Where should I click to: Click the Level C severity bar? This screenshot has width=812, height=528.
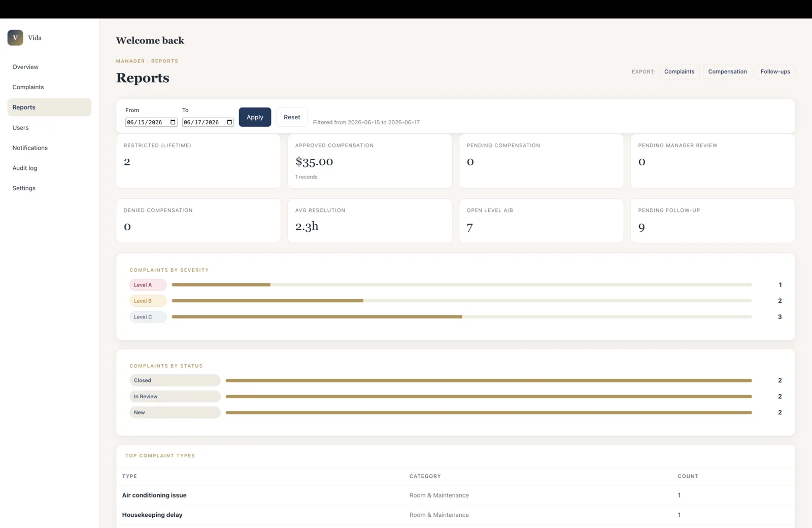[x=462, y=317]
